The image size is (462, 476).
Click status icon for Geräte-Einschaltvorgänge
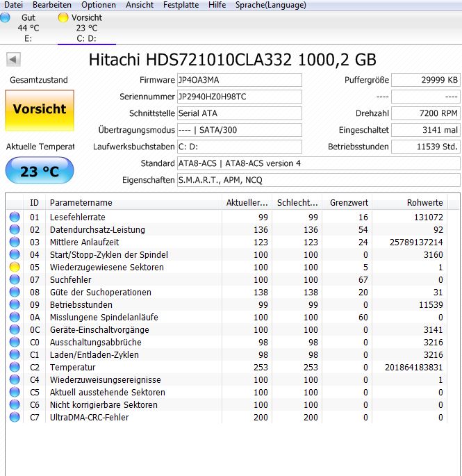(x=15, y=329)
